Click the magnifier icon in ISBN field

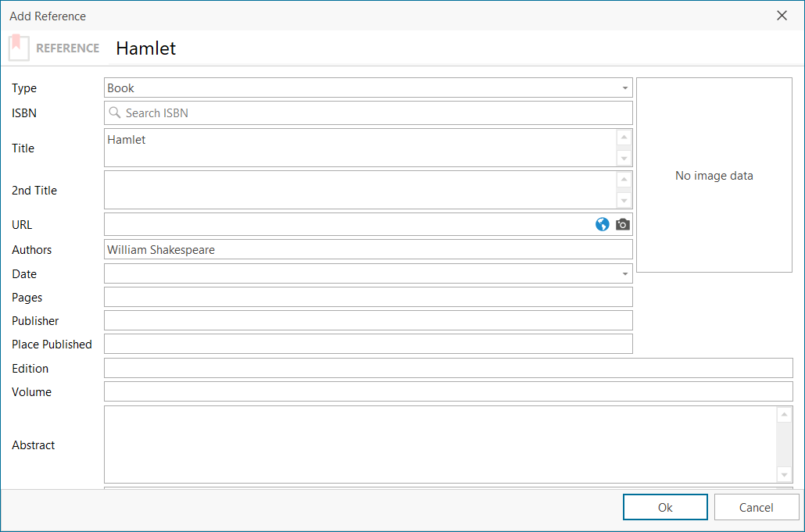click(115, 113)
